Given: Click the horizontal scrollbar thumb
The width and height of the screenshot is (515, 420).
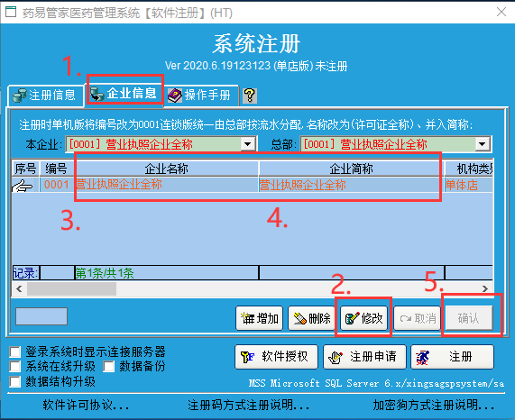Looking at the screenshot, I should [71, 288].
